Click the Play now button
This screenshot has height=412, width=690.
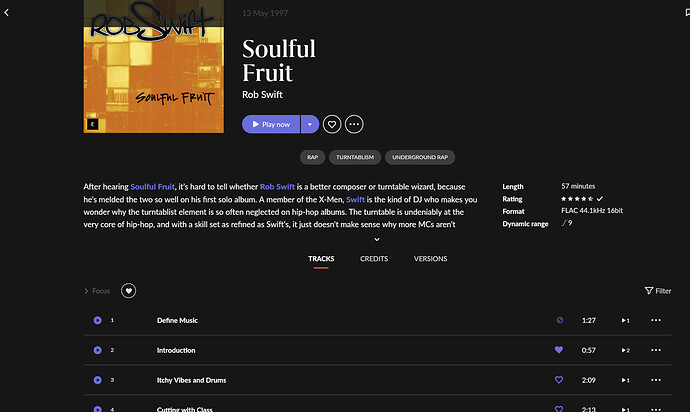[x=271, y=124]
